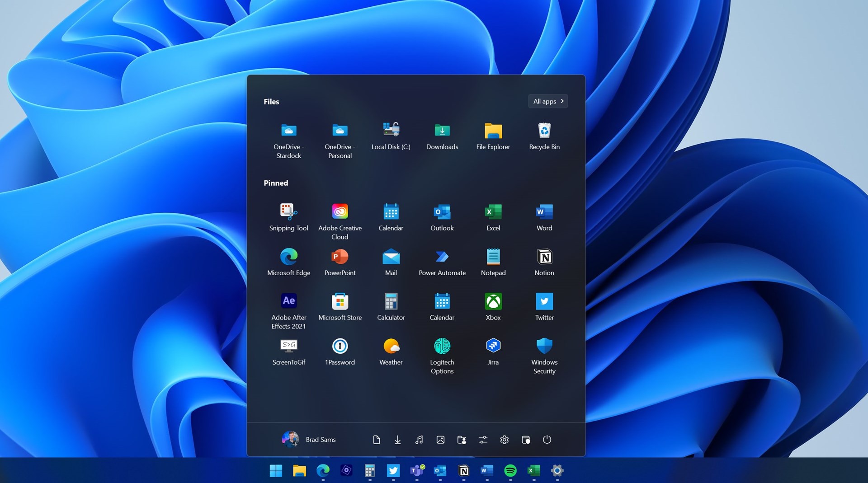The width and height of the screenshot is (868, 483).
Task: Launch Microsoft Edge from pinned apps
Action: tap(288, 262)
